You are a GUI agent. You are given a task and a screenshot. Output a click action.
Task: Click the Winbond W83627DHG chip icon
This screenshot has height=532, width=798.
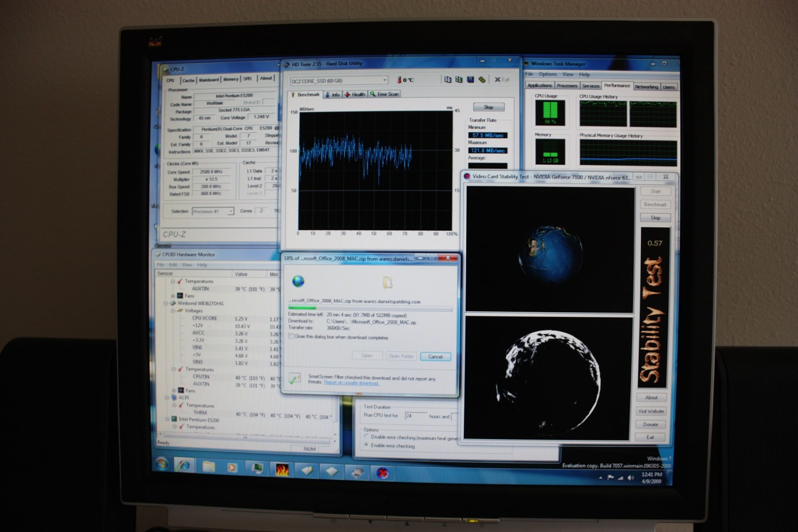(173, 303)
